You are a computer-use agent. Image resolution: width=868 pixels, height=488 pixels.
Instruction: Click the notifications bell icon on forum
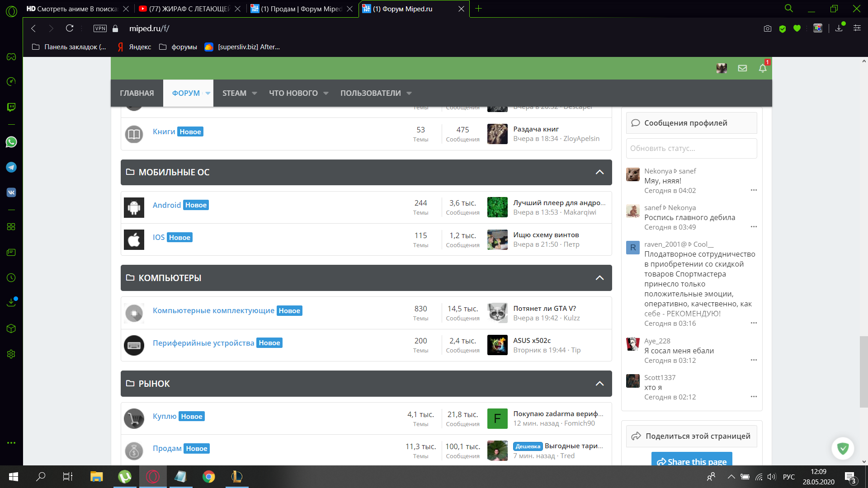(763, 68)
